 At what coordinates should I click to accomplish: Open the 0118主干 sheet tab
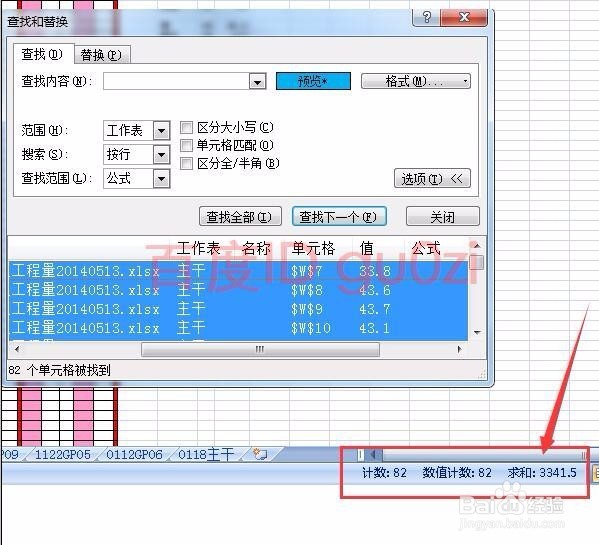(x=206, y=454)
